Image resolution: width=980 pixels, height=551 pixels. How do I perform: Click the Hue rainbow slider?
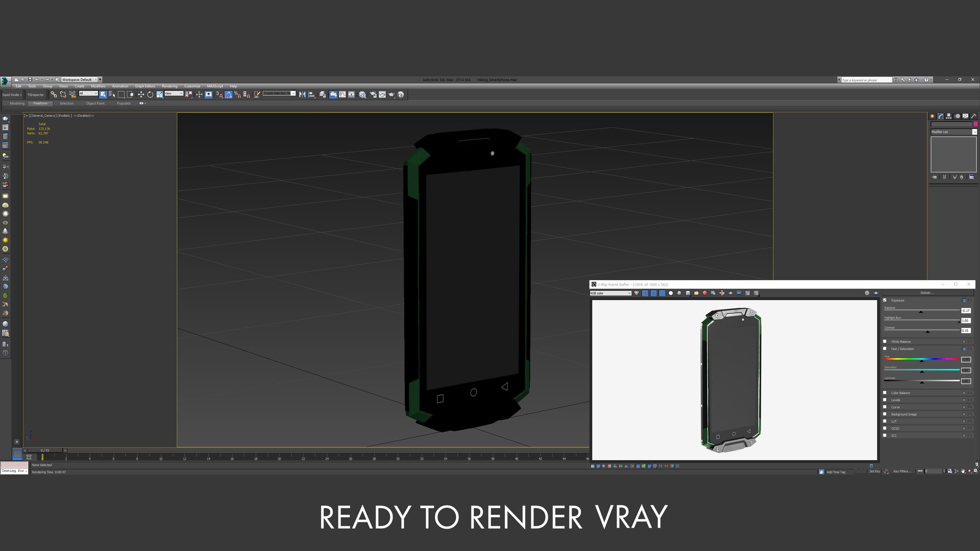point(922,359)
